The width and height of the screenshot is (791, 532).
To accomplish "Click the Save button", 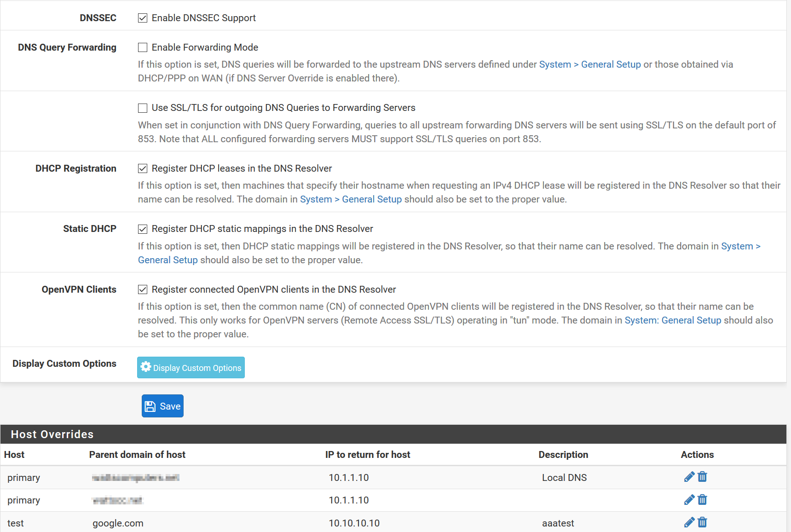I will (162, 406).
